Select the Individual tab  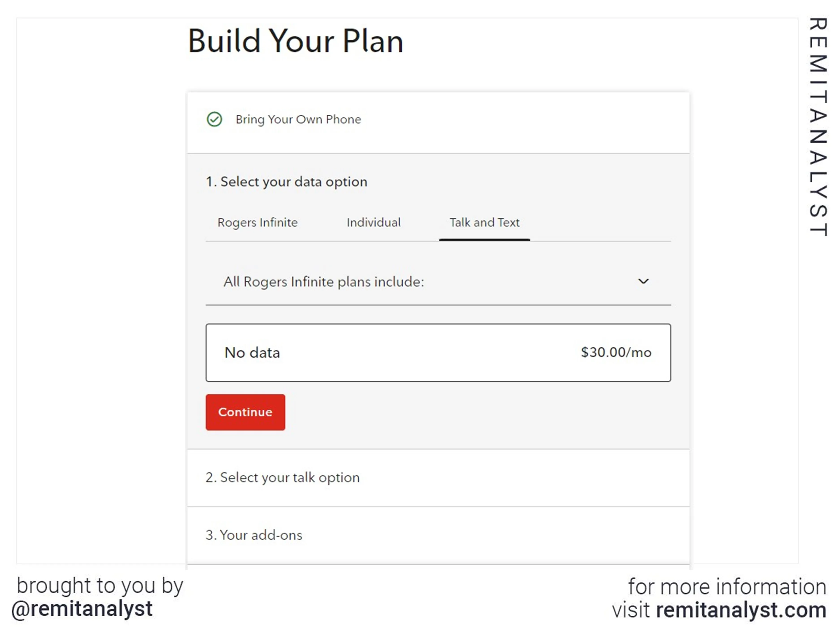coord(373,222)
